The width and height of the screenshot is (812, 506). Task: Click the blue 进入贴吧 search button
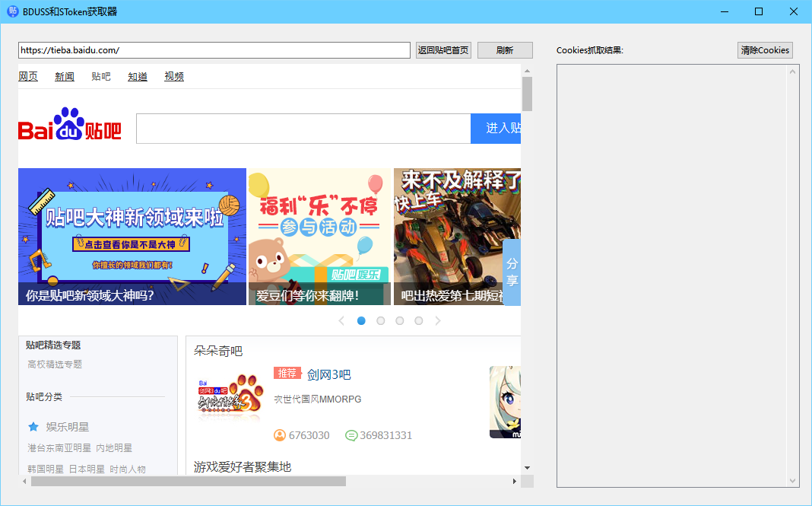[x=496, y=128]
